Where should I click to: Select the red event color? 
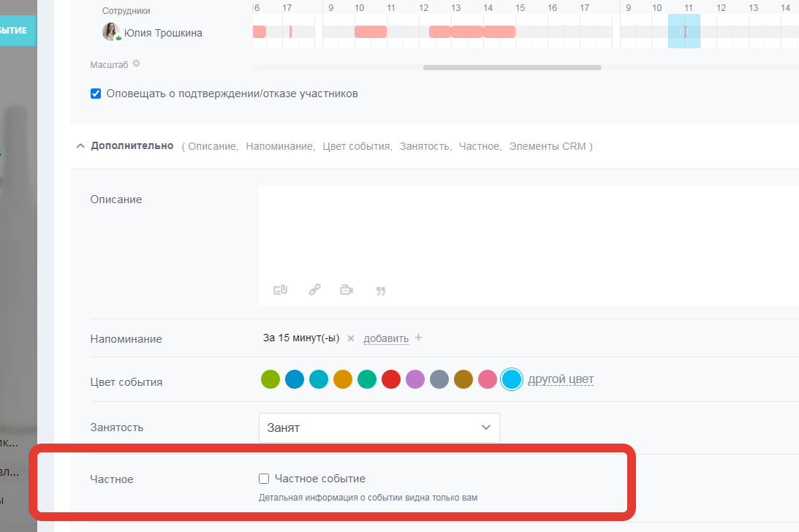[x=391, y=379]
